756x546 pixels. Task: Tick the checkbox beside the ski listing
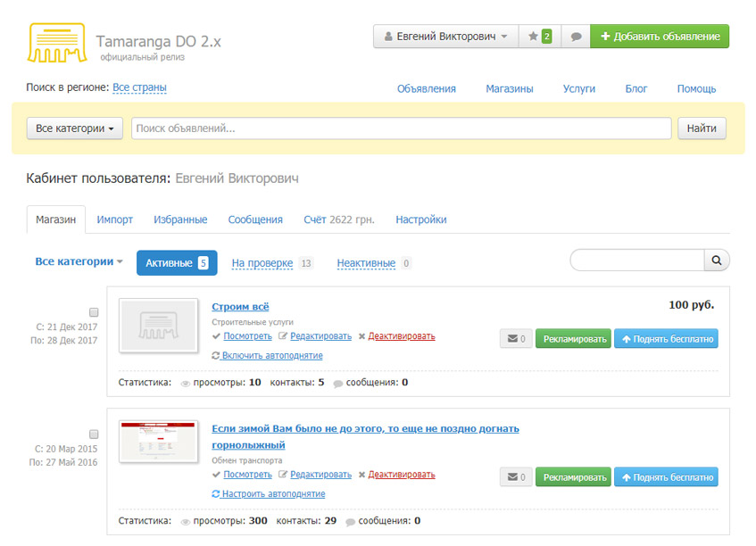pos(94,434)
